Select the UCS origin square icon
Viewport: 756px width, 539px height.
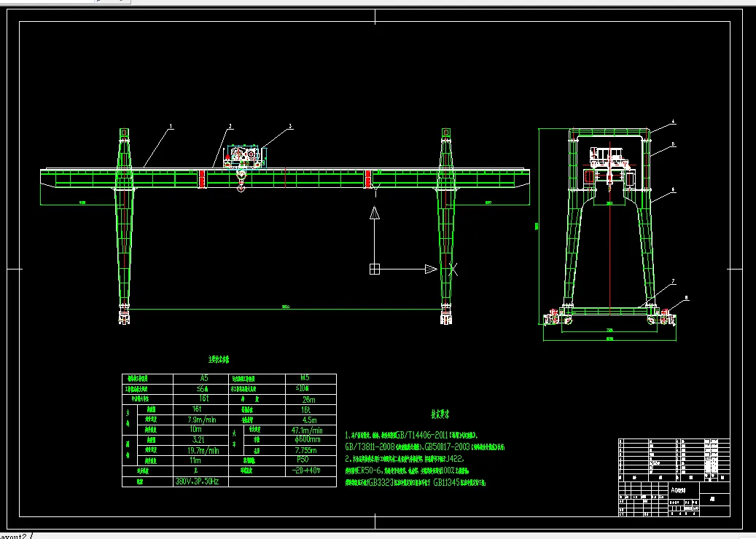pos(375,269)
